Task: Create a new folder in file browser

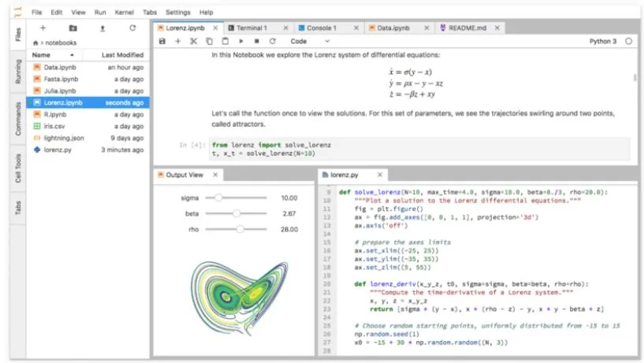Action: point(73,28)
